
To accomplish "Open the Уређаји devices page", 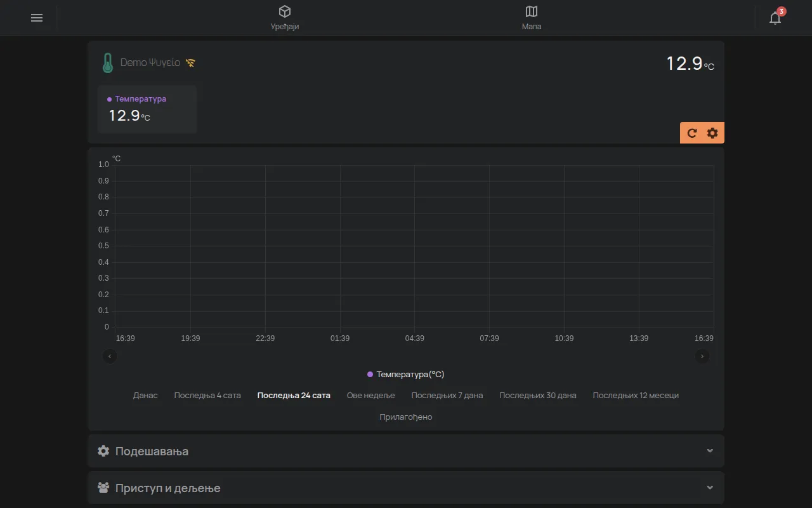I will point(285,18).
